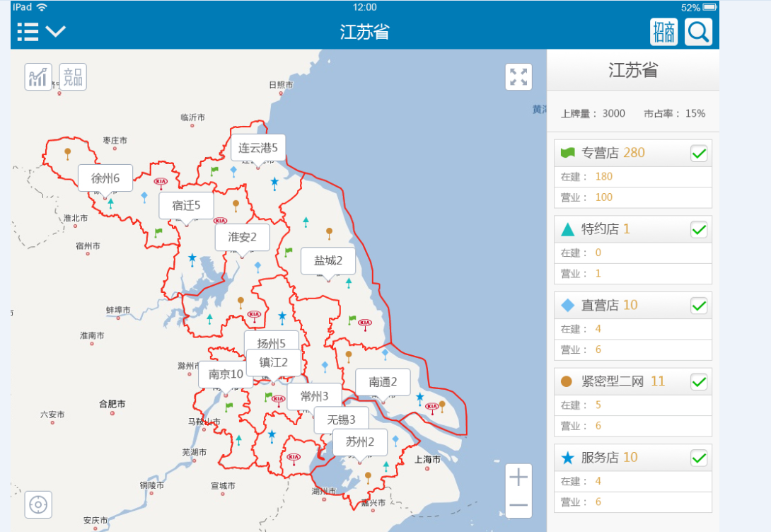Screen dimensions: 771x532
Task: Click the 竞品 competitor button on map
Action: (x=73, y=77)
